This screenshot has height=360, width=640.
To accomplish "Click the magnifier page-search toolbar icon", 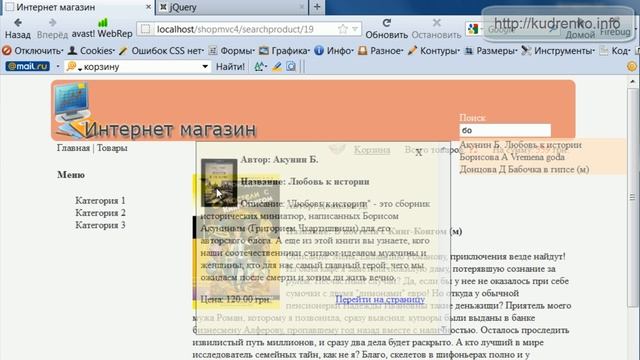I will coord(291,67).
